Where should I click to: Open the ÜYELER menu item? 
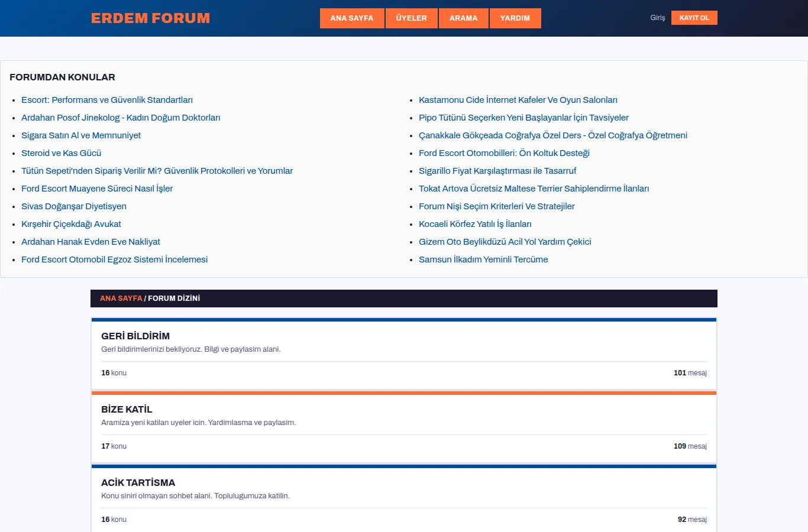point(411,18)
